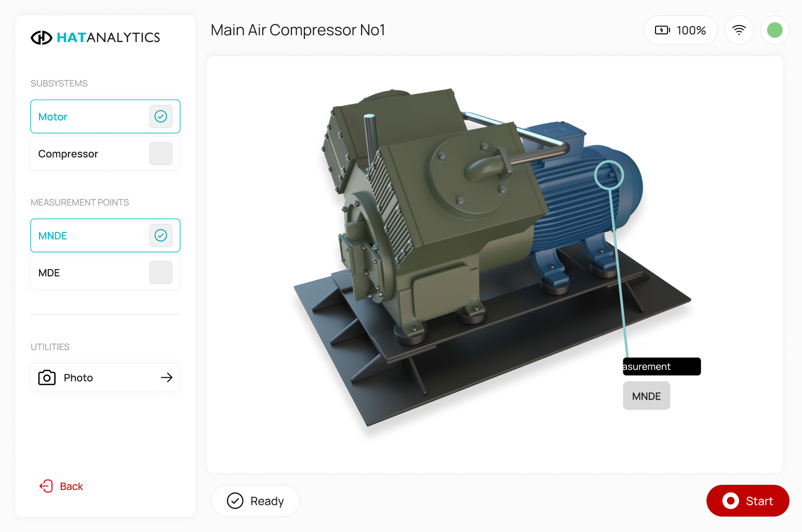Screen dimensions: 802x532
Task: Check the MDE measurement point checkbox
Action: pos(161,273)
